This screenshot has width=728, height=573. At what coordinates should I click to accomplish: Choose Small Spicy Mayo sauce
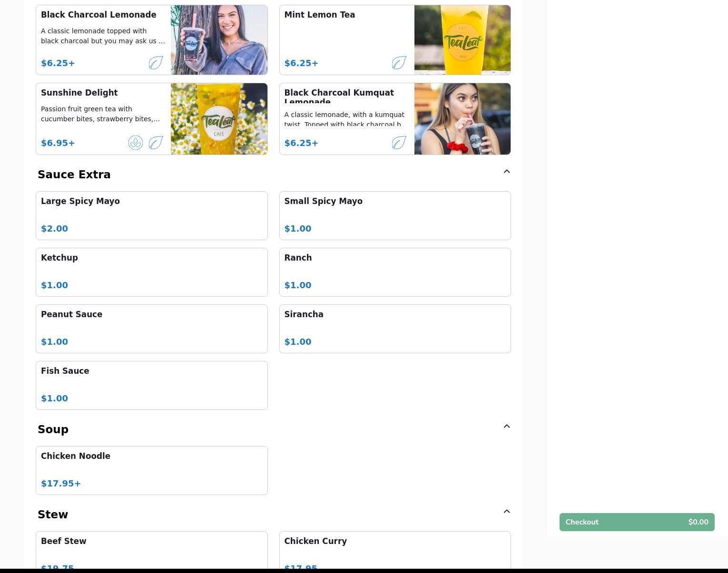click(x=394, y=215)
